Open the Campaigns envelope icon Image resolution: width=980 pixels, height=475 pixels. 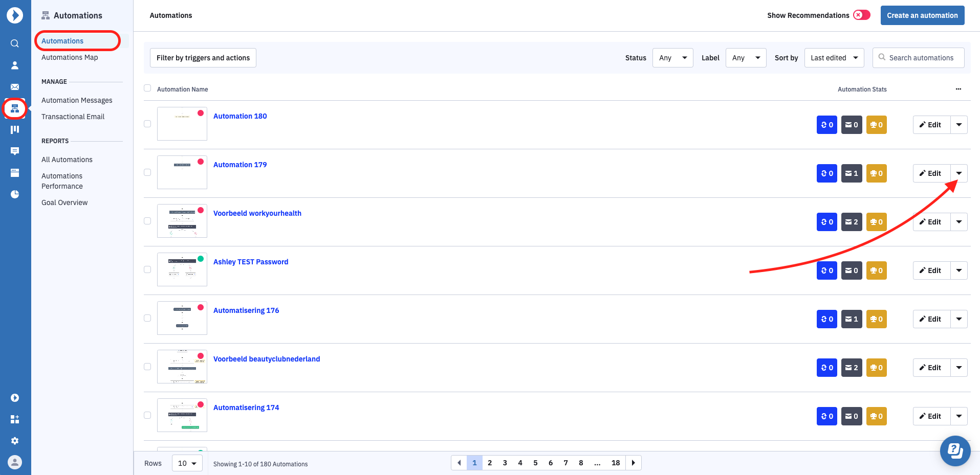(15, 87)
